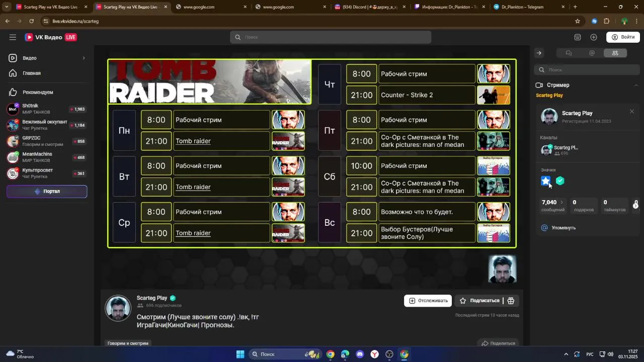Click the Войти login button
The width and height of the screenshot is (644, 362).
click(623, 37)
